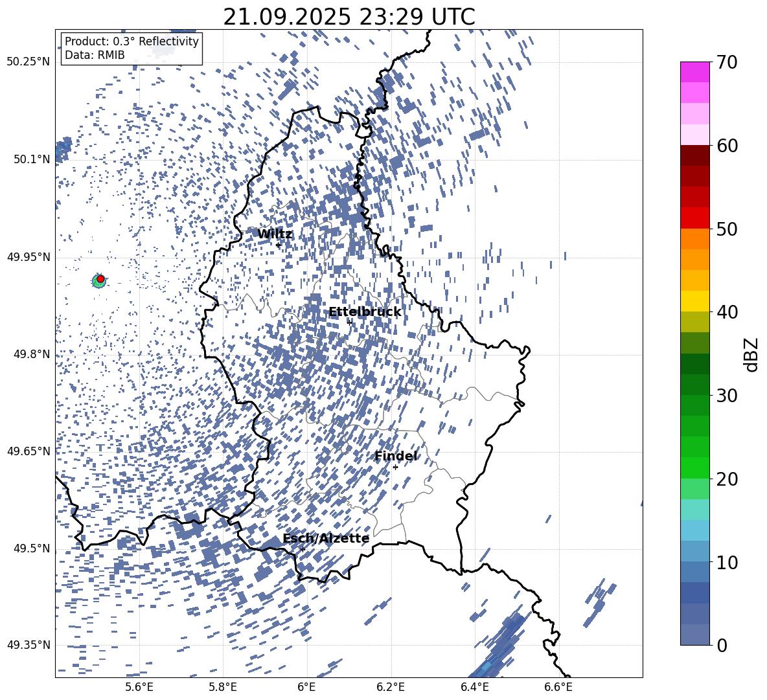Click the colorbar tick label 0

point(722,645)
